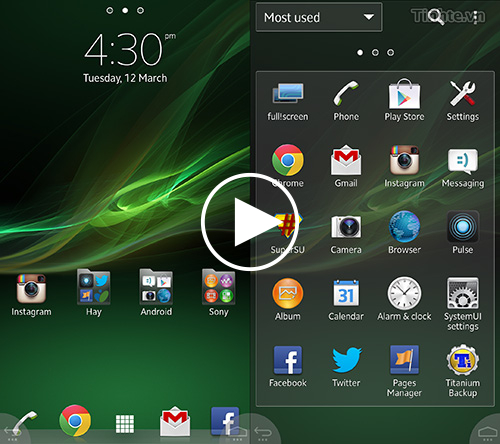Image resolution: width=500 pixels, height=444 pixels.
Task: Go to first home screen page dot
Action: pyautogui.click(x=109, y=11)
